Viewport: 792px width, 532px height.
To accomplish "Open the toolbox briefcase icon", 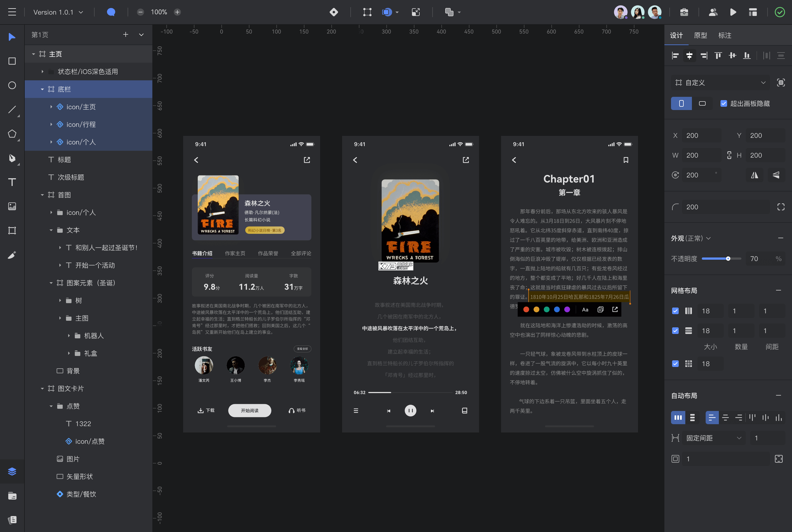I will click(684, 12).
